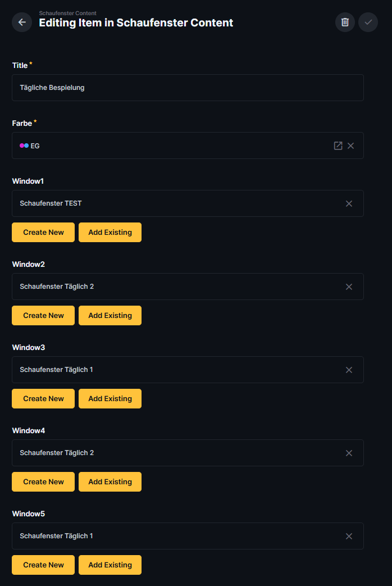The image size is (392, 586).
Task: Clear the Window4 selection X icon
Action: coord(349,453)
